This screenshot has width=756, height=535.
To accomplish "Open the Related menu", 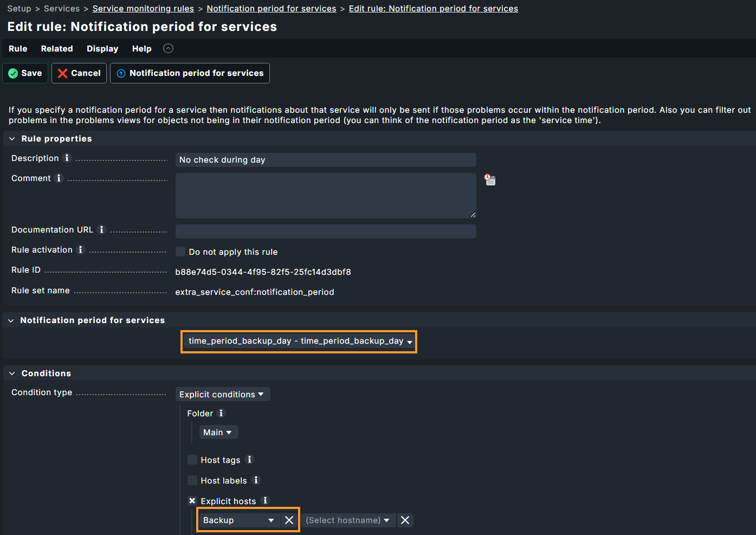I will point(57,49).
